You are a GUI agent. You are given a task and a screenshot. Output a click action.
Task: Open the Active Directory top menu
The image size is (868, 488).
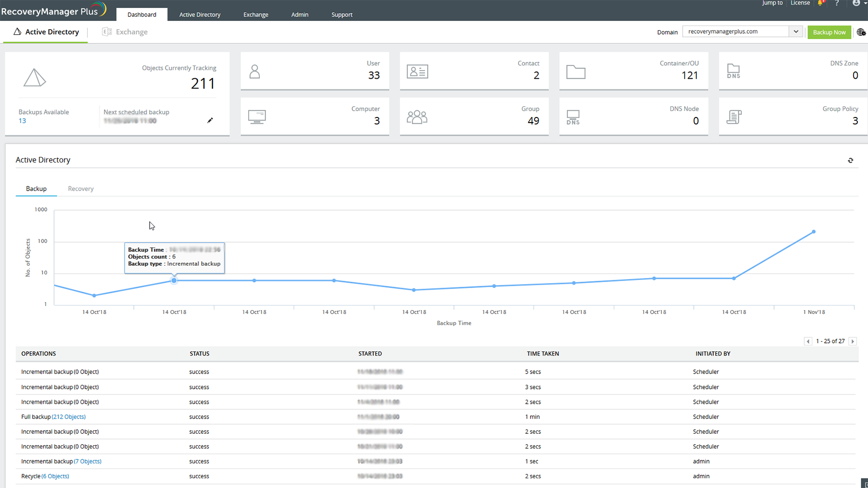(200, 14)
